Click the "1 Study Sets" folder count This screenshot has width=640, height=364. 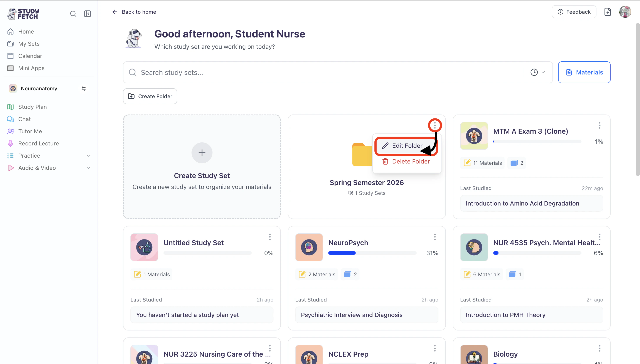(x=367, y=193)
